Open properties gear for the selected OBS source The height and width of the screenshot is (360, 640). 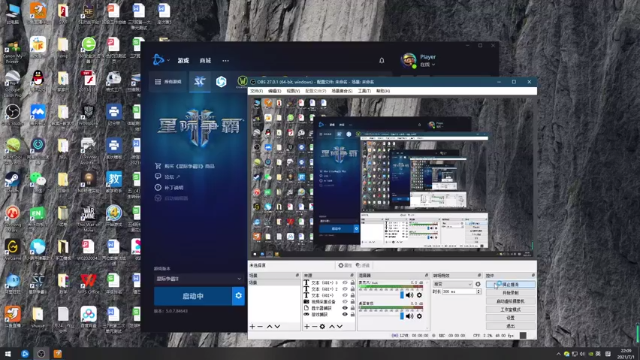tap(322, 327)
